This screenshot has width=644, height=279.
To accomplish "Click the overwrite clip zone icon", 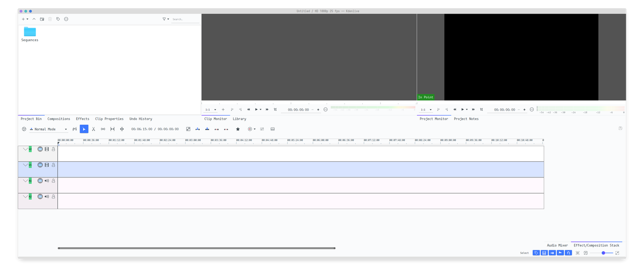I will click(207, 129).
